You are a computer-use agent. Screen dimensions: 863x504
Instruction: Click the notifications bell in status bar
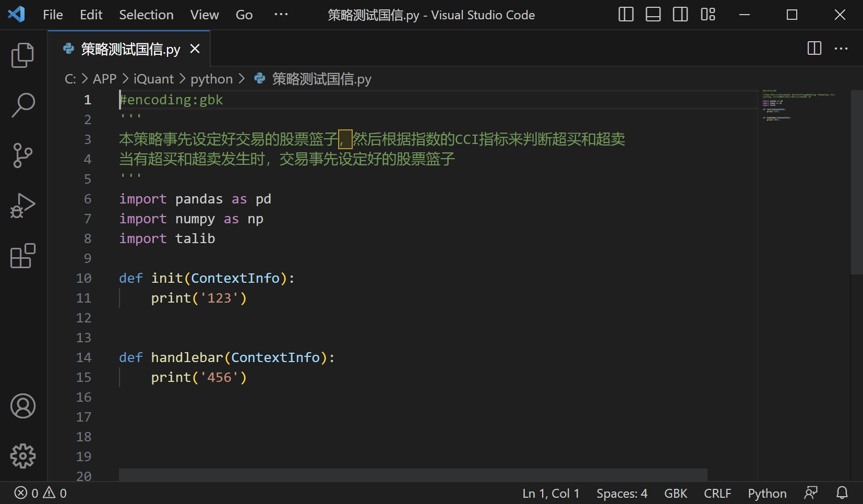click(842, 493)
